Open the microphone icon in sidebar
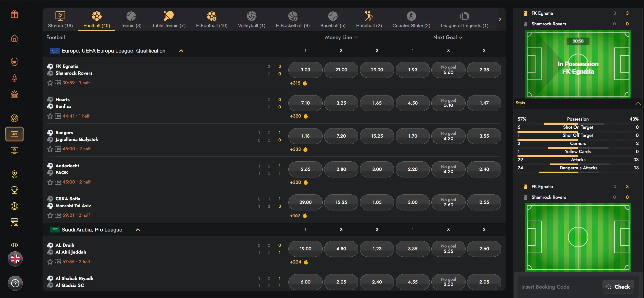Viewport: 644px width, 298px height. [x=14, y=78]
